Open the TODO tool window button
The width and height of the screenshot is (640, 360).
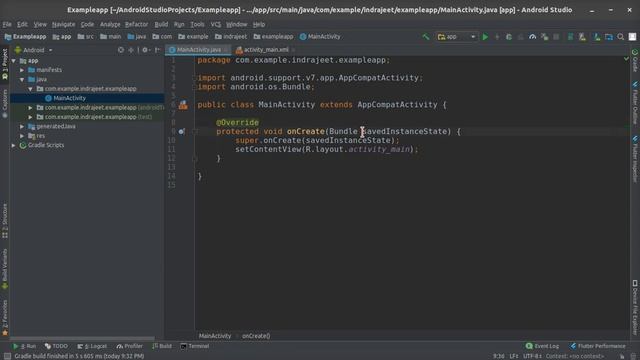click(x=56, y=346)
